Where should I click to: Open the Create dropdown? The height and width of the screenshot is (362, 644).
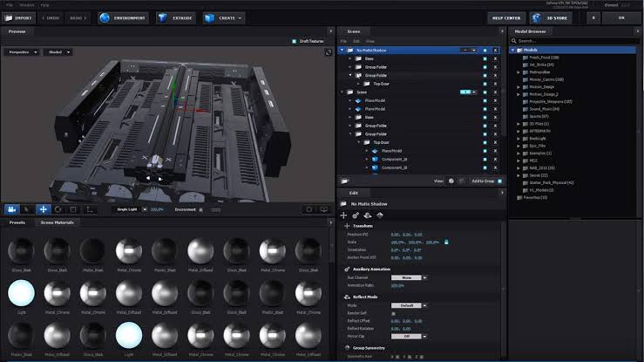[x=223, y=18]
